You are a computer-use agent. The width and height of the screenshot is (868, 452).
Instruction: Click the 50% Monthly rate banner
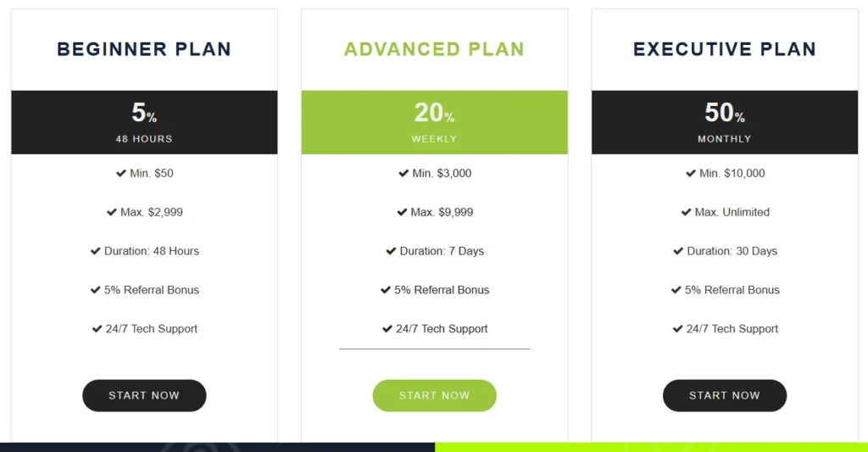[725, 122]
